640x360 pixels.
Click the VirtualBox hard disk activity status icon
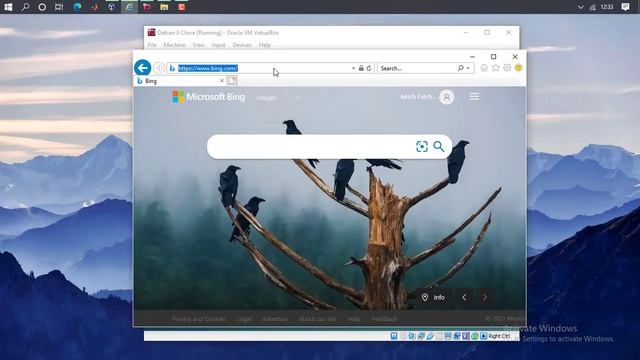point(394,336)
